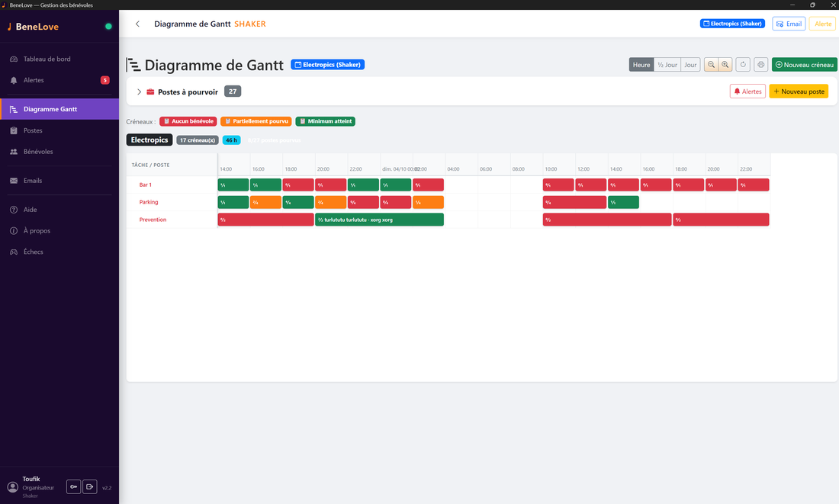This screenshot has width=839, height=504.
Task: Click the Electropics (Shaker) badge in top header
Action: [x=732, y=24]
